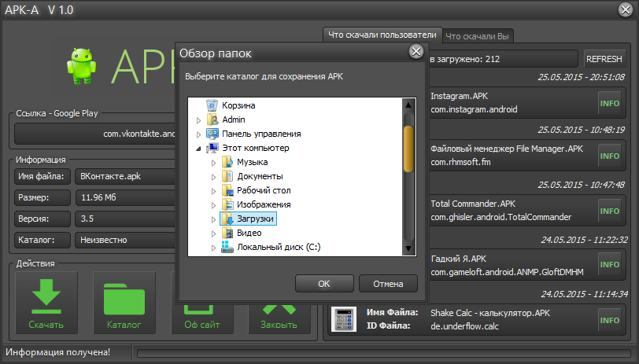Click the folder tree scroll up arrow
Screen dimensions: 639x364
tap(408, 105)
